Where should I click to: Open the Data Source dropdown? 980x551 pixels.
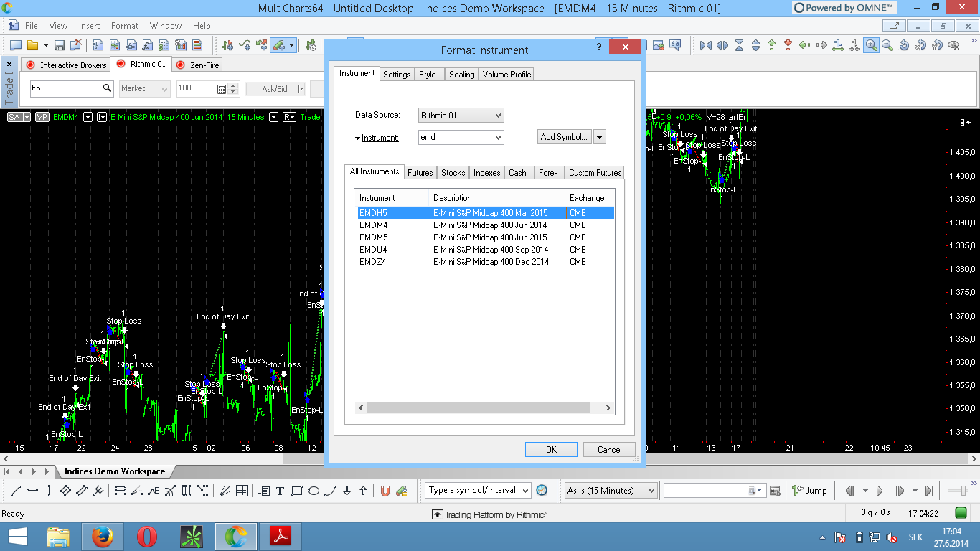pos(499,116)
